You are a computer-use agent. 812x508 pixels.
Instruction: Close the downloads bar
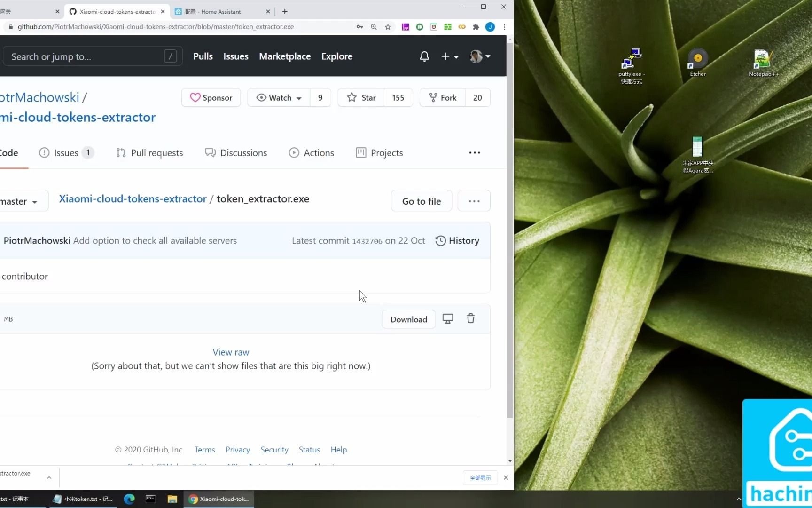[x=506, y=477]
